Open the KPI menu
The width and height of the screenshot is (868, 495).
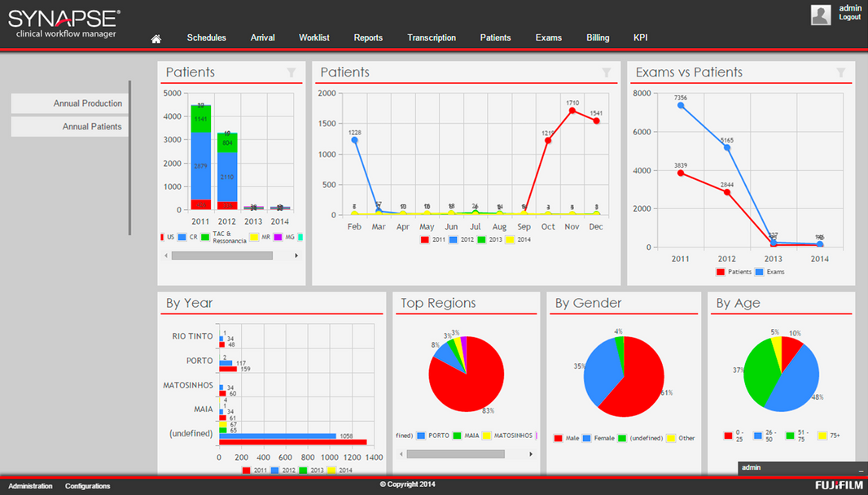tap(640, 37)
